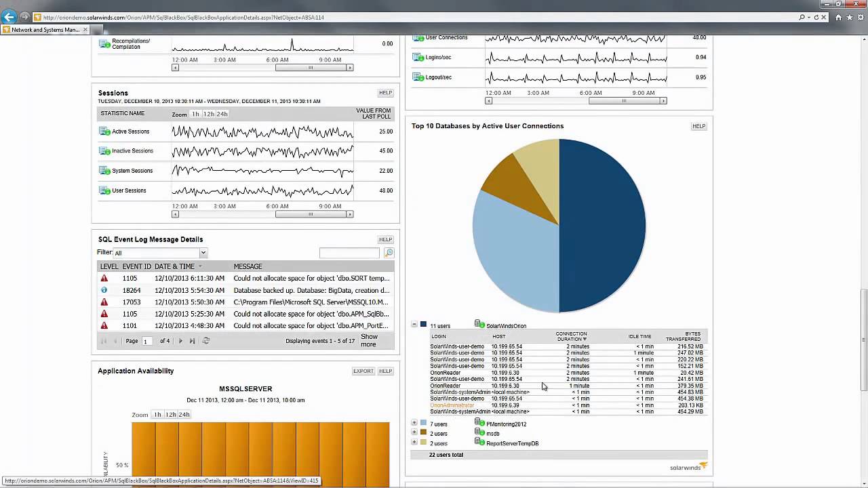Click the User Sessions statistic icon
Image resolution: width=868 pixels, height=488 pixels.
(104, 190)
